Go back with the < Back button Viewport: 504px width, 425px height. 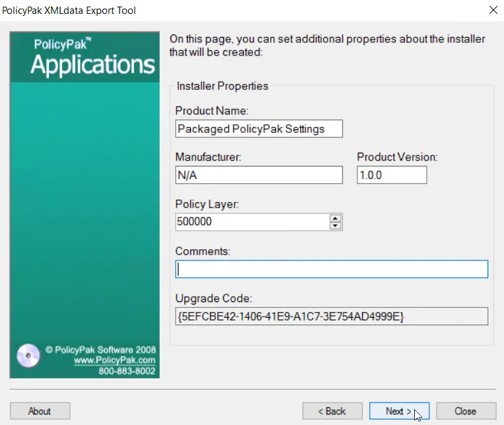[x=332, y=411]
